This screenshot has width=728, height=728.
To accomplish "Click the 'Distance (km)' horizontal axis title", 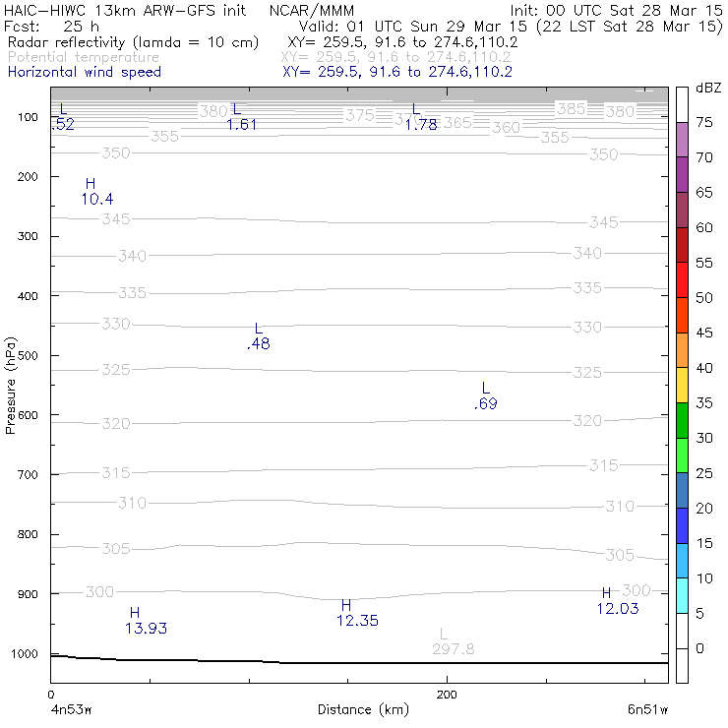I will (364, 709).
